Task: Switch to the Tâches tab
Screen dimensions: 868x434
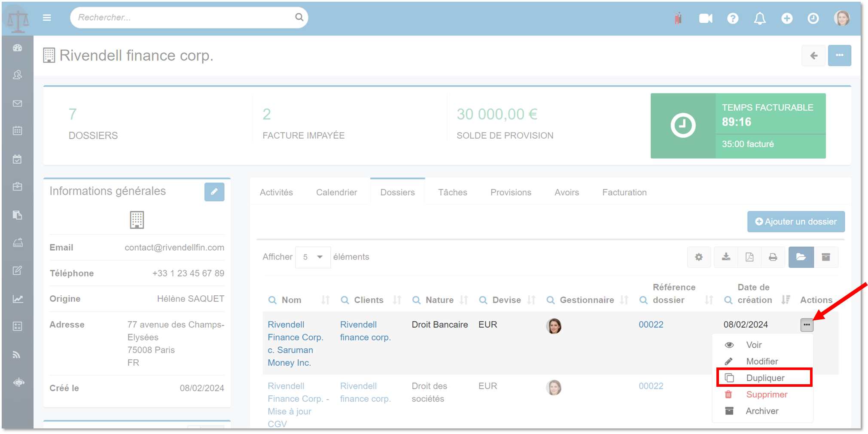Action: (x=453, y=192)
